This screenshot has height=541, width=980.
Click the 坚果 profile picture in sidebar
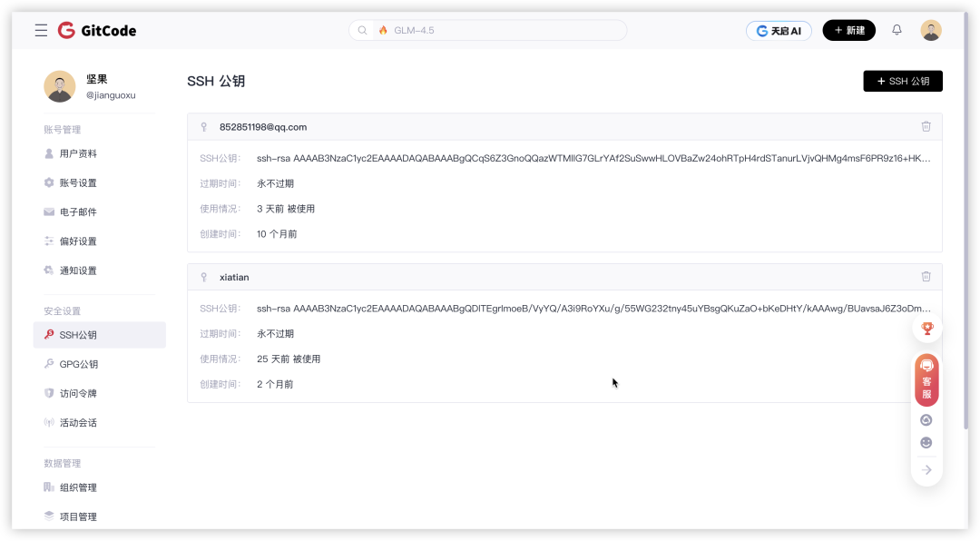(x=59, y=86)
